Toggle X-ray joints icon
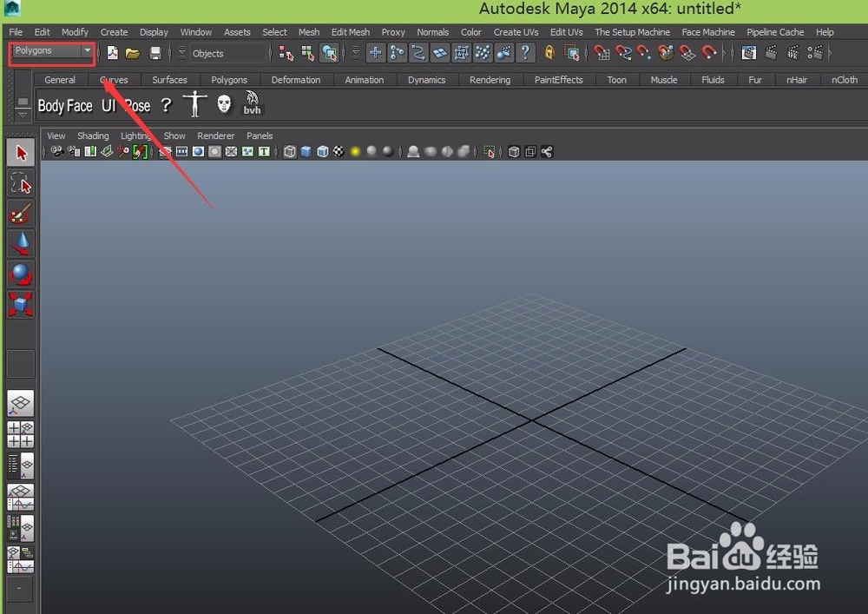The width and height of the screenshot is (868, 614). tap(547, 152)
